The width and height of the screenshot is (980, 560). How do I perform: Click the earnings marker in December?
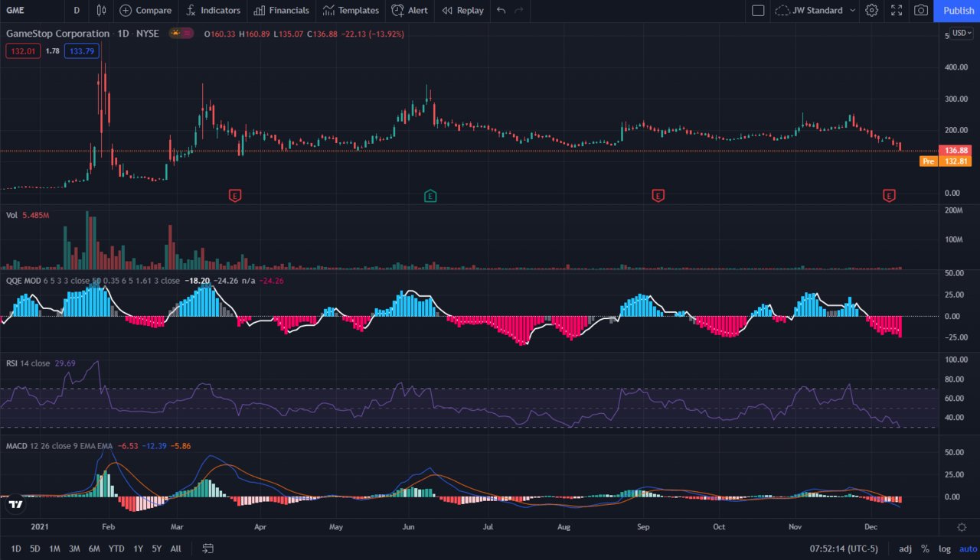[x=889, y=196]
